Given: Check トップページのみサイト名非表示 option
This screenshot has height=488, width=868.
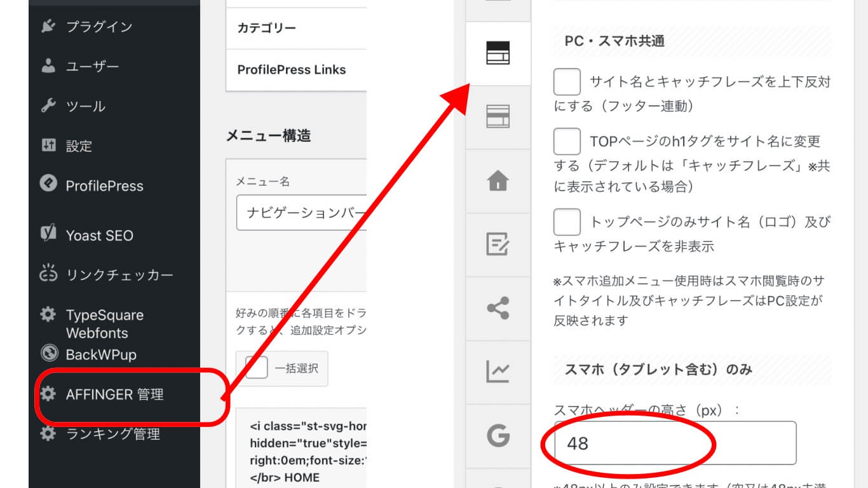Looking at the screenshot, I should click(567, 222).
